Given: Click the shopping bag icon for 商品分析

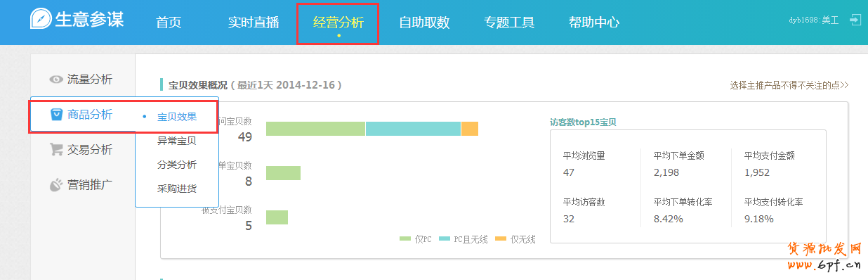Looking at the screenshot, I should (x=57, y=115).
